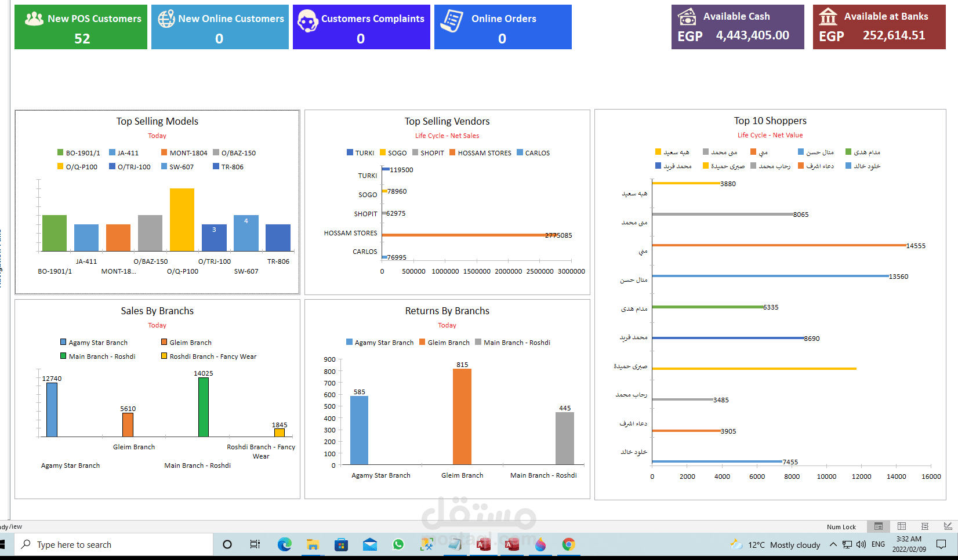Click the Customers Complaints headset icon
The image size is (958, 560).
tap(307, 21)
